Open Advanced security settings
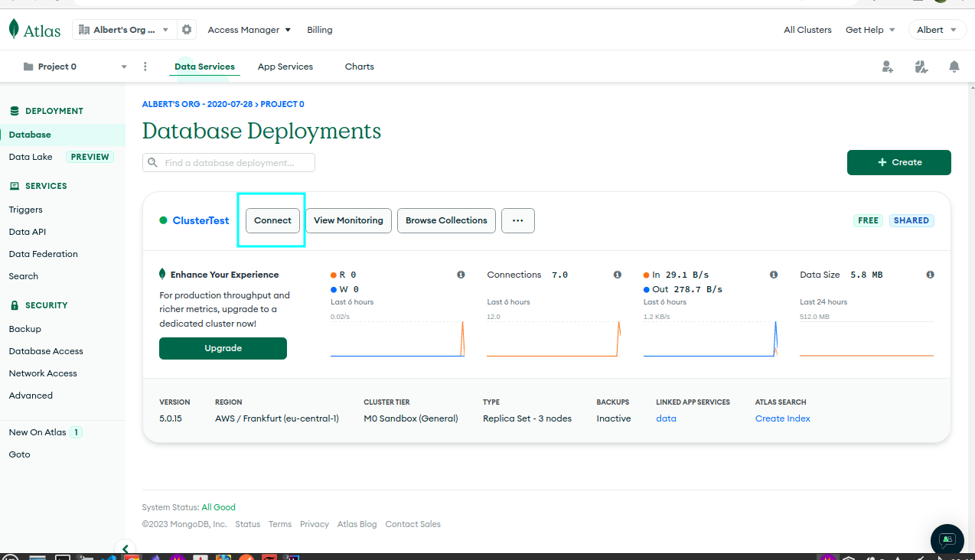Image resolution: width=975 pixels, height=560 pixels. click(x=31, y=396)
